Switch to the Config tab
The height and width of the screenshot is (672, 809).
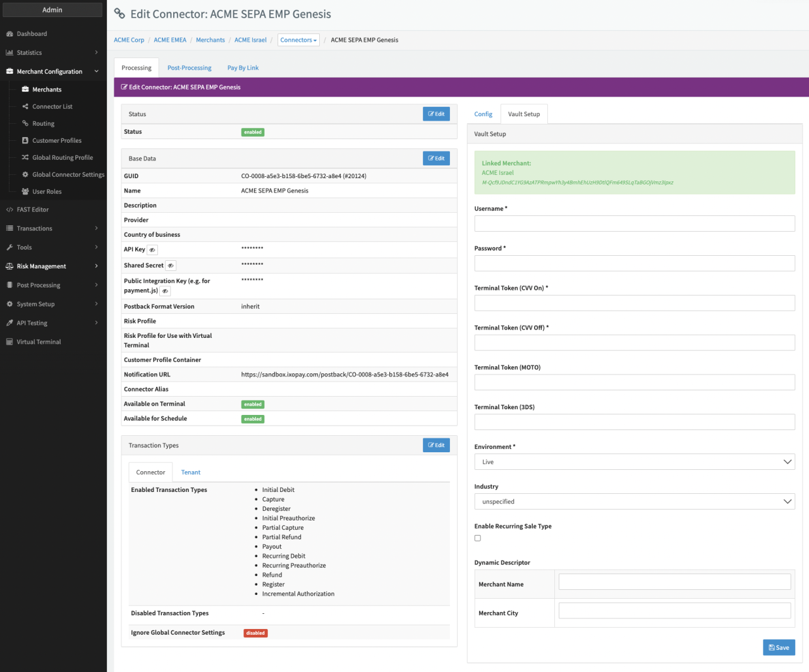click(x=483, y=114)
